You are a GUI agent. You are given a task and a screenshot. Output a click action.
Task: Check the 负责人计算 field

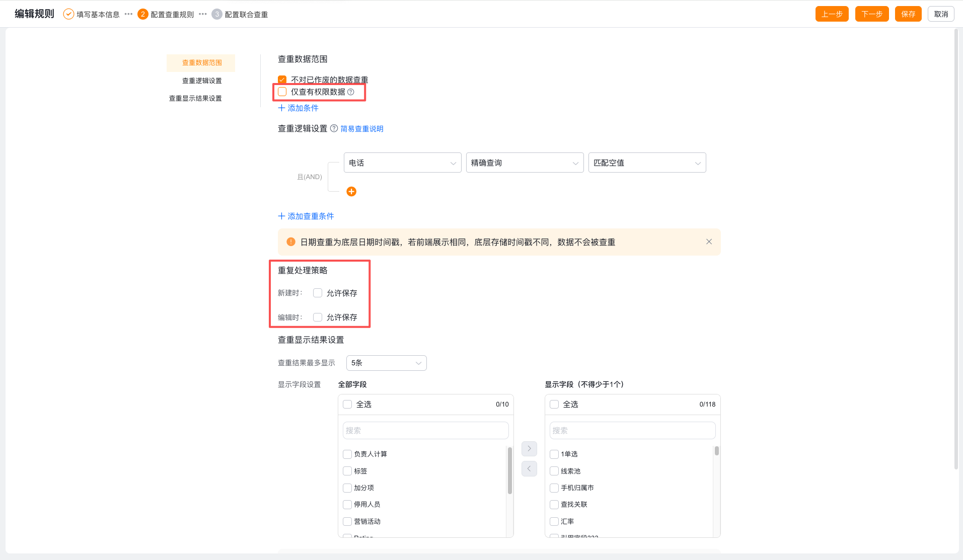(x=347, y=454)
